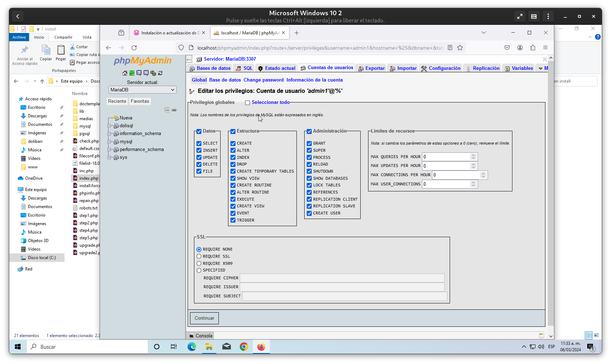The height and width of the screenshot is (364, 611).
Task: Open the phpMyAdmin documentation question-mark icon
Action: 139,73
